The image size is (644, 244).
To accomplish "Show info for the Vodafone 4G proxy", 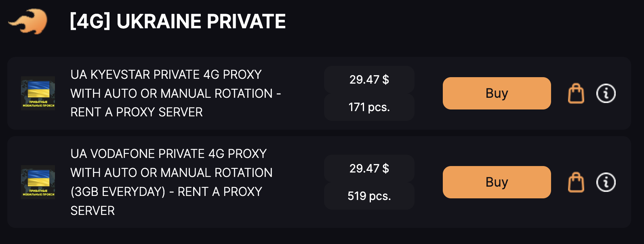I will click(x=606, y=182).
